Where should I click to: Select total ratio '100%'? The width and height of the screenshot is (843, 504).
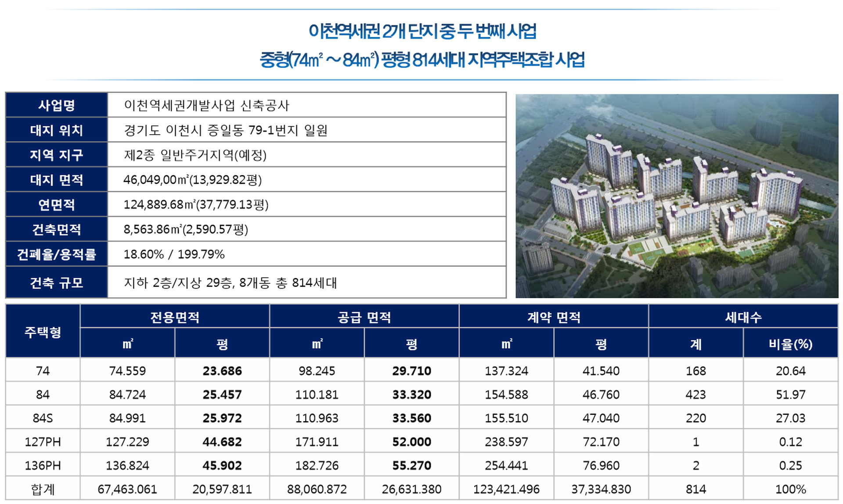point(791,489)
